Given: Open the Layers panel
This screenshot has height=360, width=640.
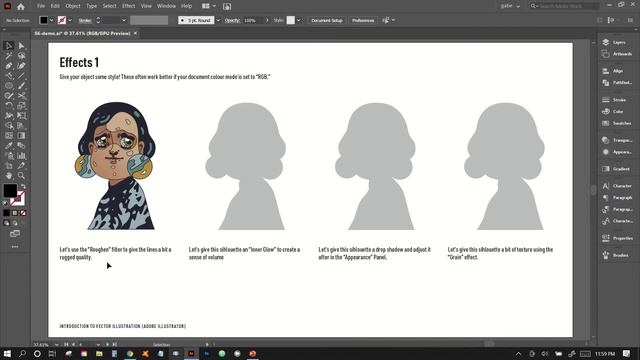Looking at the screenshot, I should pyautogui.click(x=615, y=42).
